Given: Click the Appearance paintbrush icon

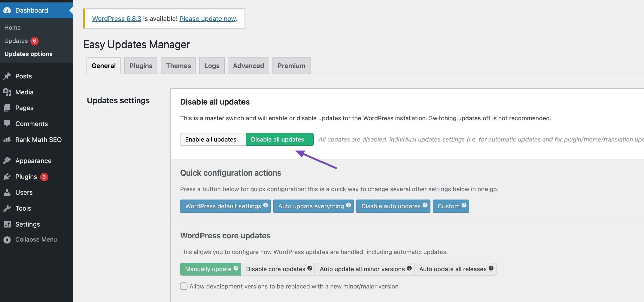Looking at the screenshot, I should coord(7,161).
